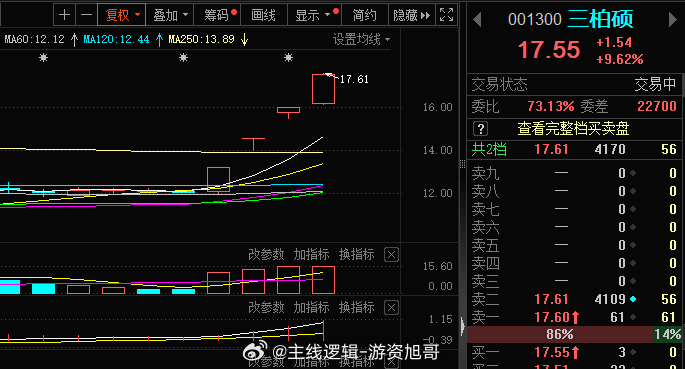Click 改参数 in volume indicator panel
Viewport: 685px width, 369px height.
pos(266,254)
